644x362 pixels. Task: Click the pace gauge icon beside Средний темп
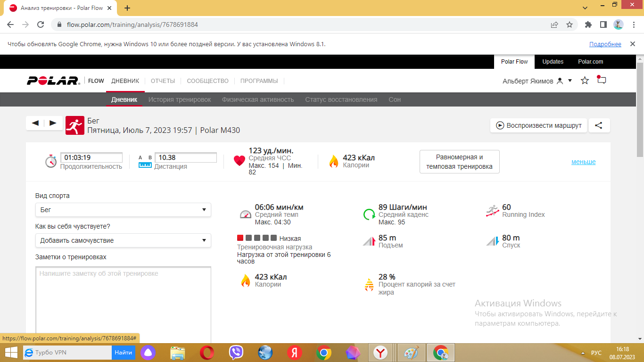[246, 214]
